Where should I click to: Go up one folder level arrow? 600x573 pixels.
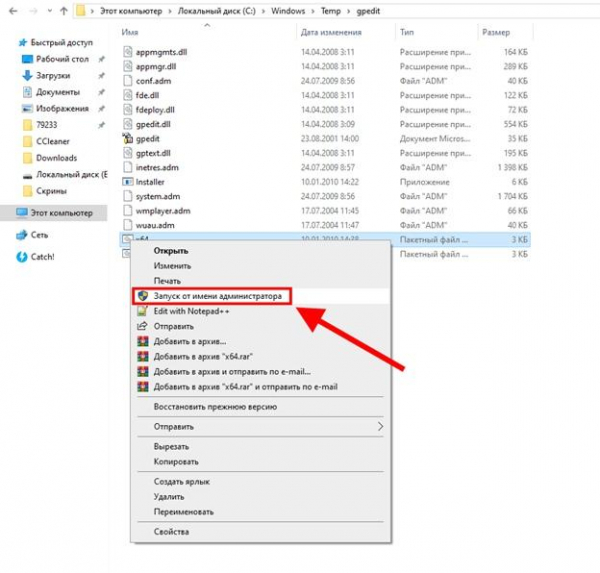pos(64,11)
